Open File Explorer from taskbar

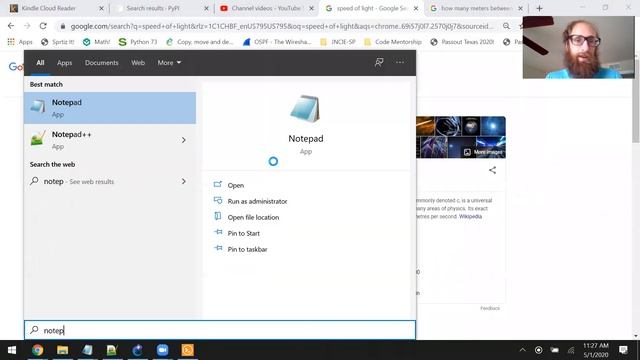(62, 350)
